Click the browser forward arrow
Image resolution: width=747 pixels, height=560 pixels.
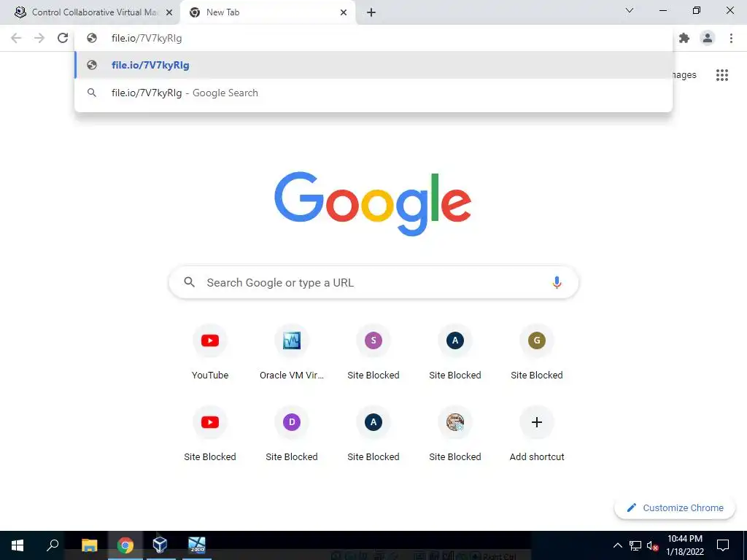39,38
